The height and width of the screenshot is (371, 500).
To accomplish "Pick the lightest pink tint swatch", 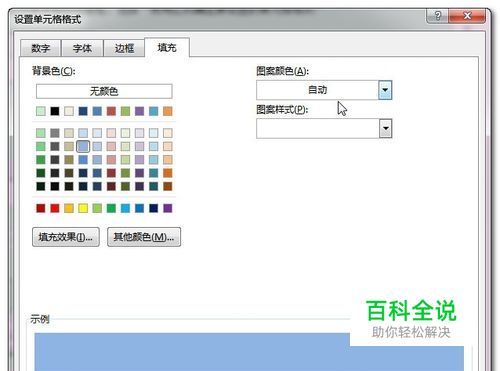I will pos(111,133).
